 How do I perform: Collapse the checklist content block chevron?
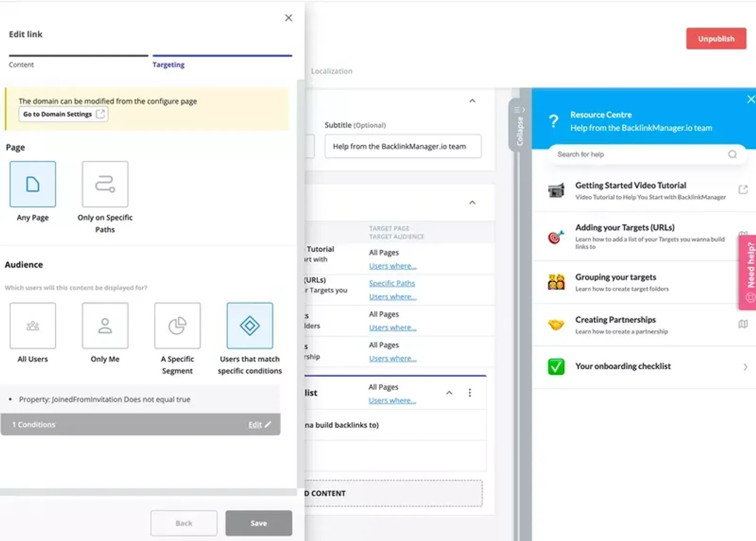click(449, 393)
